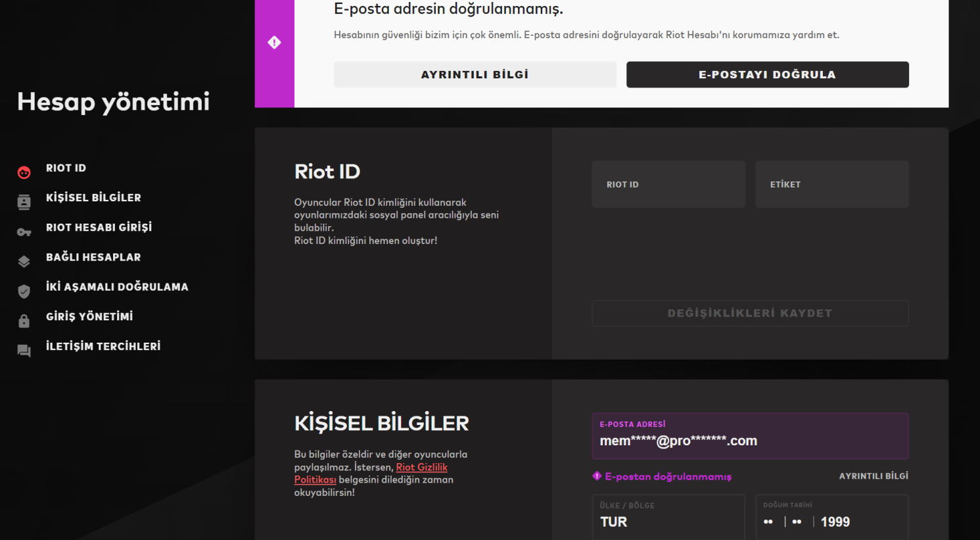Viewport: 980px width, 540px height.
Task: Click the Riot ID face icon in sidebar
Action: coord(24,172)
